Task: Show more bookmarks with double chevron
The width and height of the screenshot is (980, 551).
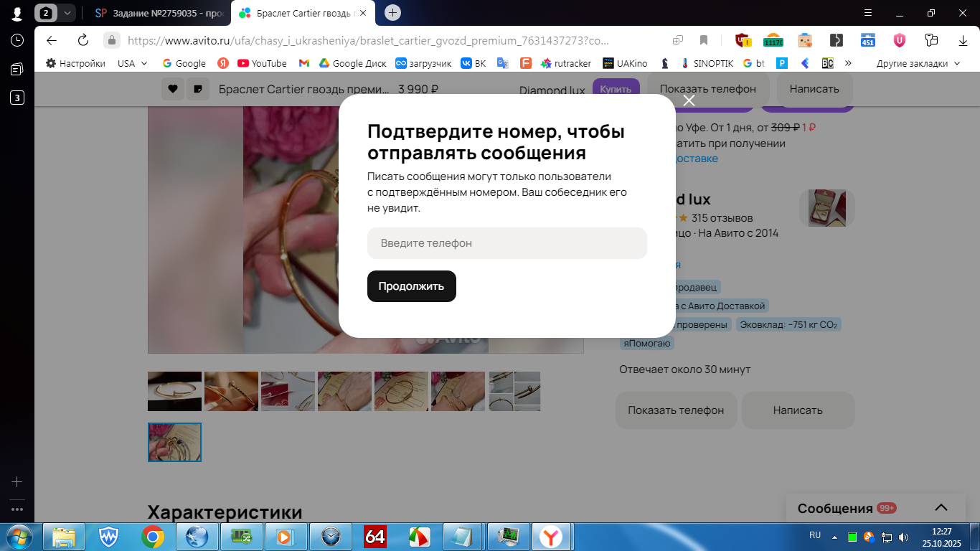Action: coord(848,63)
